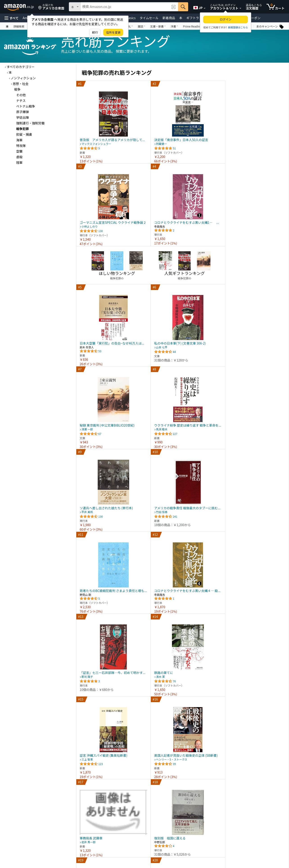Open the タイムセール navigation tab

point(149,18)
